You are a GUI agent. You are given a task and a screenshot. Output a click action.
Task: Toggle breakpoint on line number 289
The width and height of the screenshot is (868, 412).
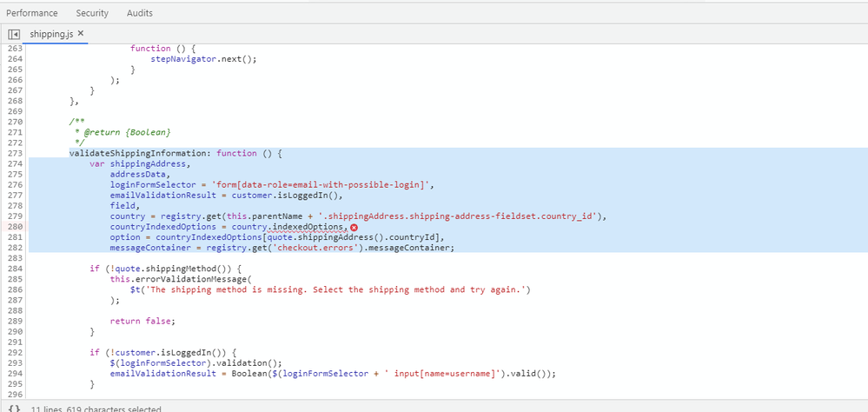point(14,321)
